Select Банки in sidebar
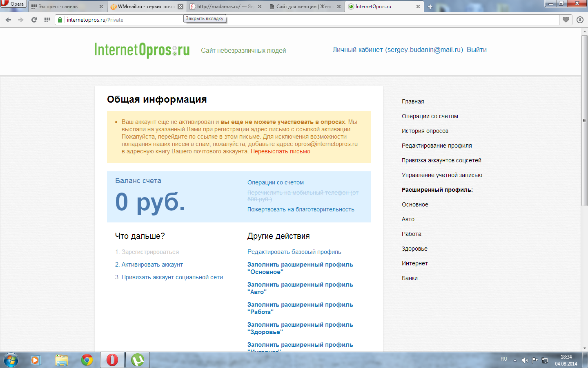 click(410, 278)
